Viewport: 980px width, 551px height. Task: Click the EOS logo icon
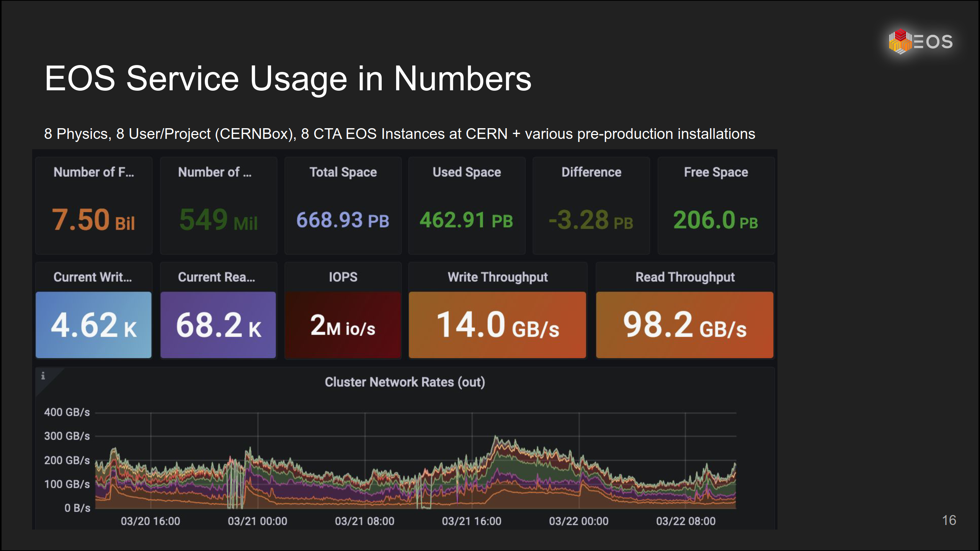pyautogui.click(x=921, y=42)
